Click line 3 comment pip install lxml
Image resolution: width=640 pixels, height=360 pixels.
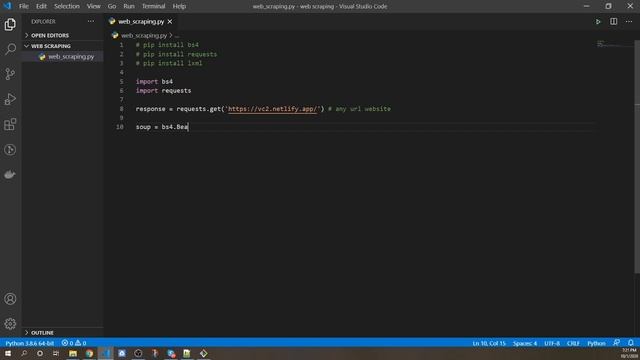(x=169, y=63)
